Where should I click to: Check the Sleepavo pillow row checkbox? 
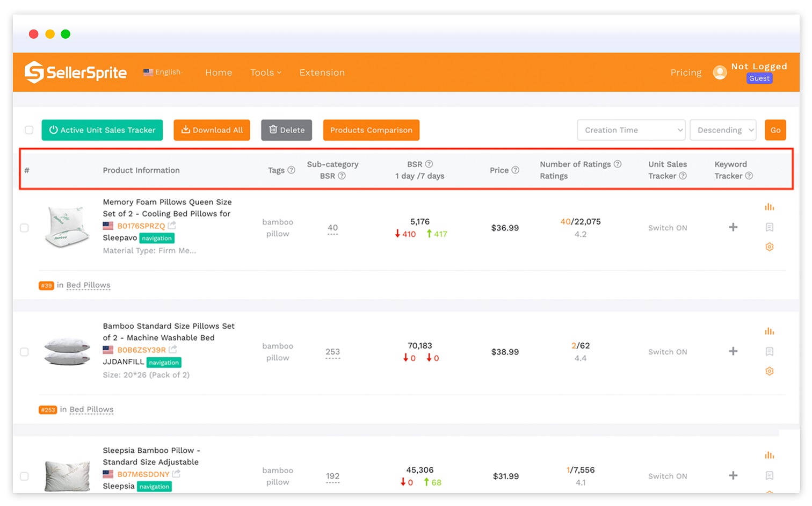pyautogui.click(x=24, y=228)
